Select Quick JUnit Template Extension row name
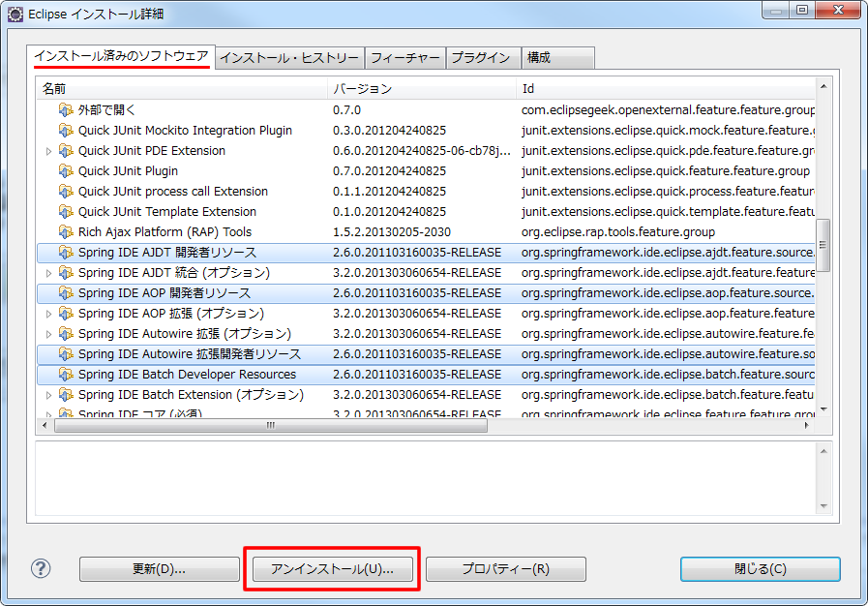 (167, 212)
